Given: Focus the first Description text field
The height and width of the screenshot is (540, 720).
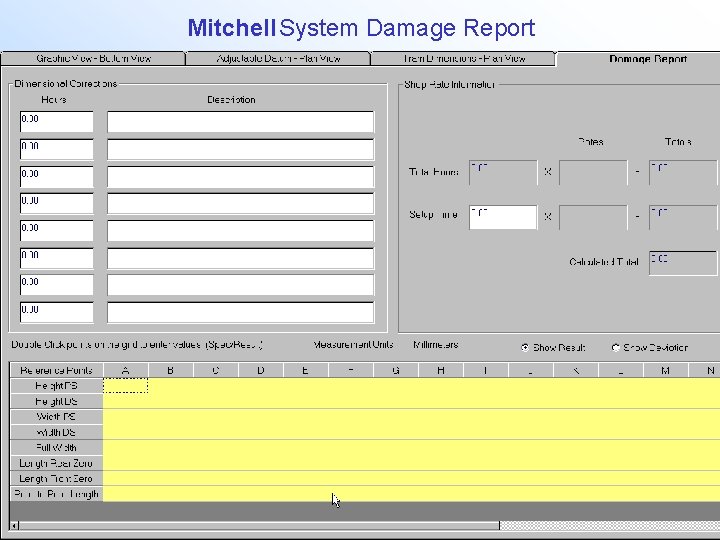Looking at the screenshot, I should (x=240, y=121).
